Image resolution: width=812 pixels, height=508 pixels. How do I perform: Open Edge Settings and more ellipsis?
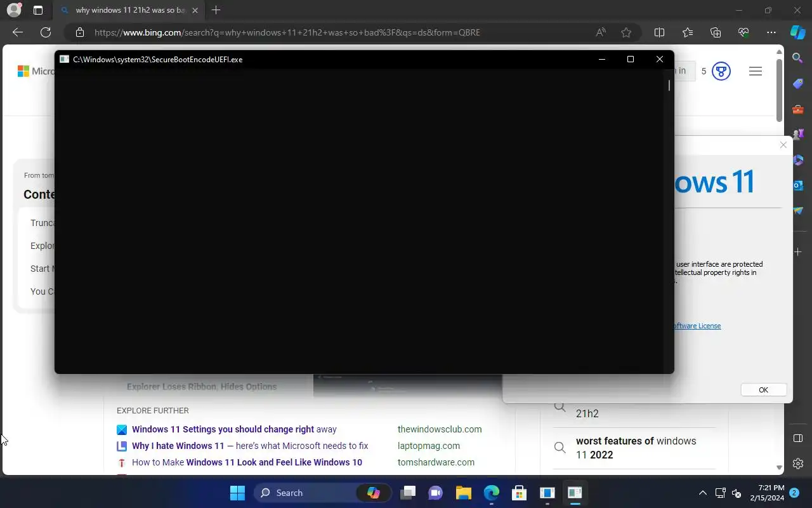pos(771,32)
